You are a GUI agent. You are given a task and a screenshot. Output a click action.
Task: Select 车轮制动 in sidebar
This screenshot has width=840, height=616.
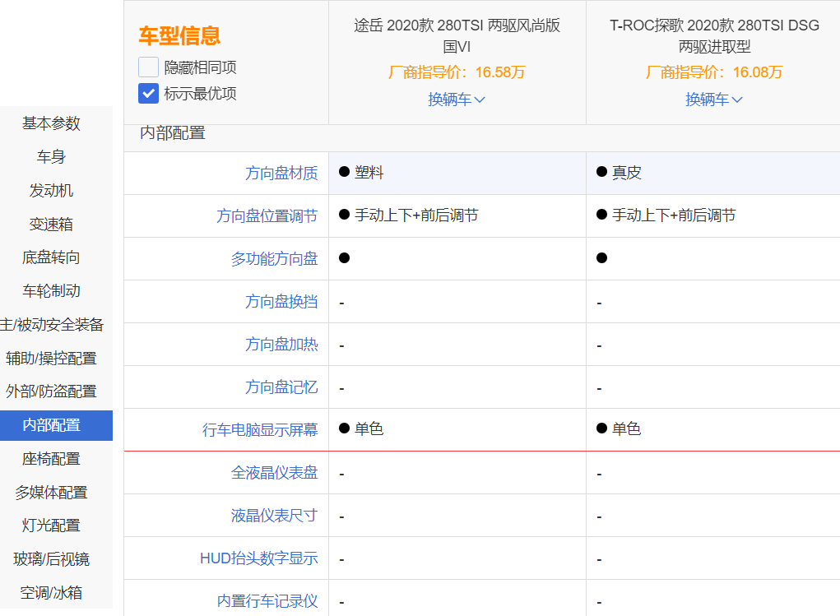51,291
